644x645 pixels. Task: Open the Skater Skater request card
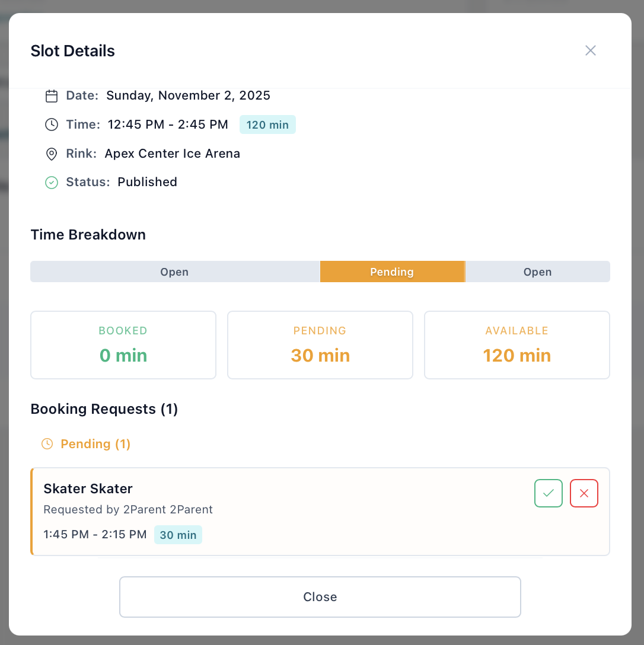point(237,511)
